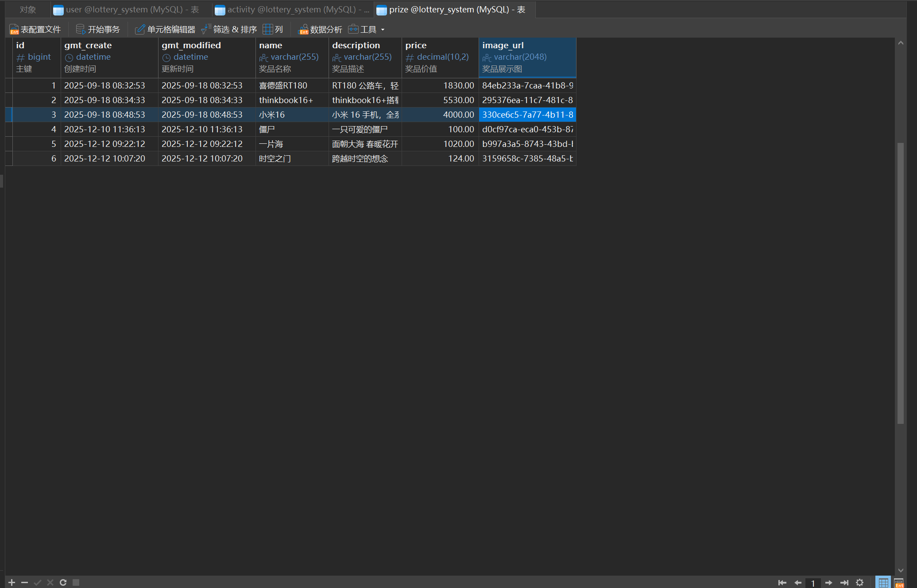Switch to form view mode
Screen dimensions: 917x588
pos(898,583)
